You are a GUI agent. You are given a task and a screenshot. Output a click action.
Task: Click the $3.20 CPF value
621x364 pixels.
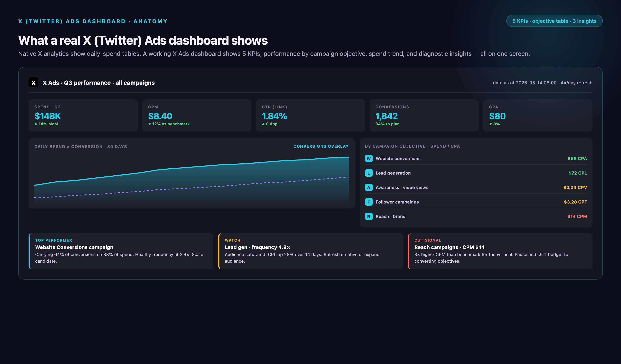coord(575,202)
